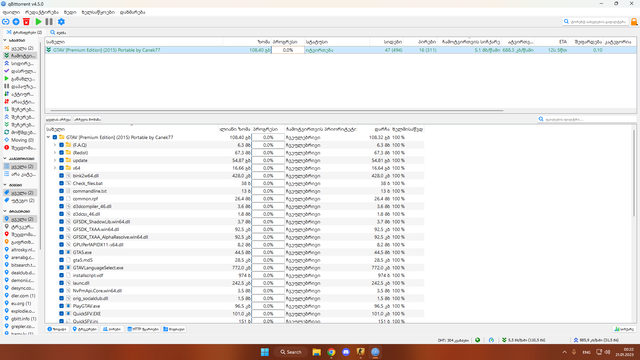Expand the update folder arrow
Screen dimensions: 640x360
coord(55,160)
